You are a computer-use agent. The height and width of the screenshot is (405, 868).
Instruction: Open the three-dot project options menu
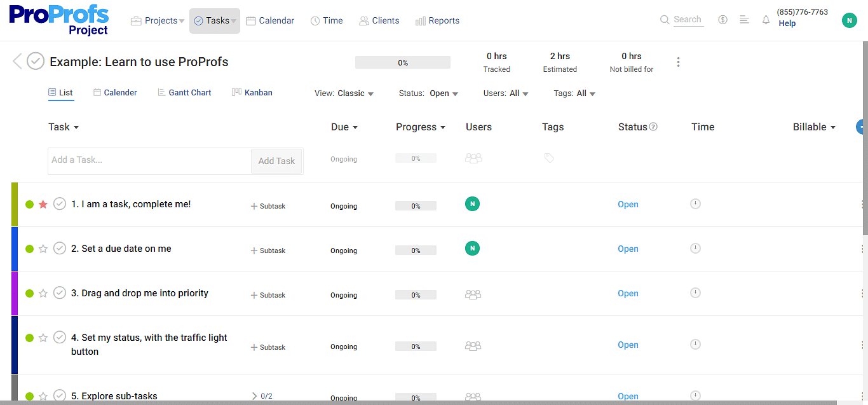click(678, 62)
